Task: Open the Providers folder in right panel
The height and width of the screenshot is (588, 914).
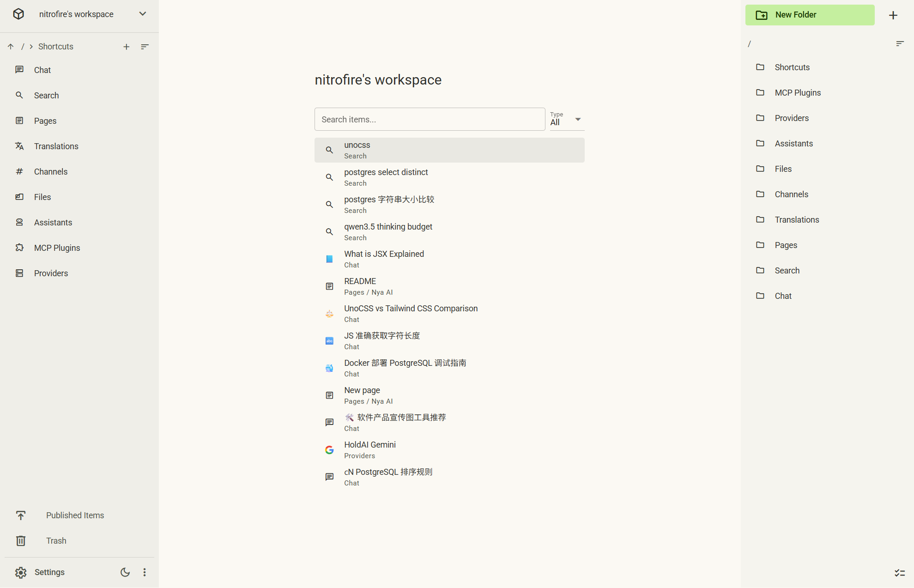Action: pos(792,118)
